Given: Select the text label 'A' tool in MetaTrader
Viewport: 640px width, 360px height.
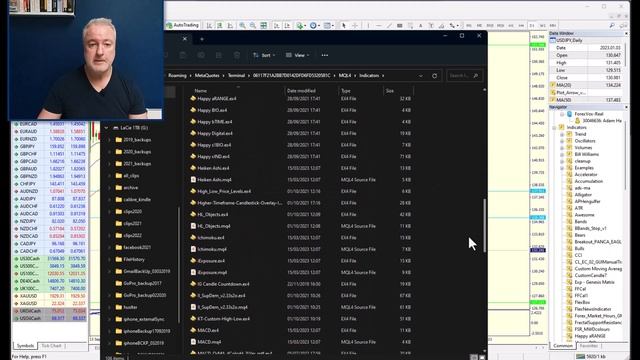Looking at the screenshot, I should point(420,25).
